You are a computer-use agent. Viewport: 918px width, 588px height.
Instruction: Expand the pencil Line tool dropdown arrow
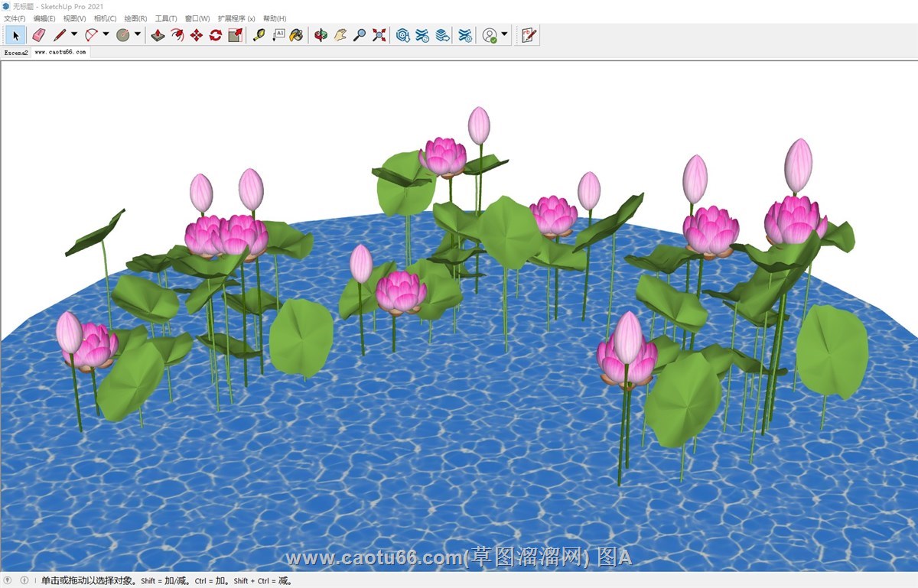[x=74, y=34]
